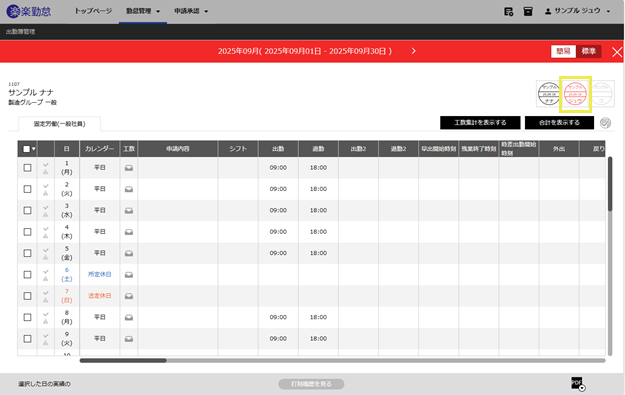Go to next month with the arrow
The height and width of the screenshot is (395, 625).
[413, 51]
